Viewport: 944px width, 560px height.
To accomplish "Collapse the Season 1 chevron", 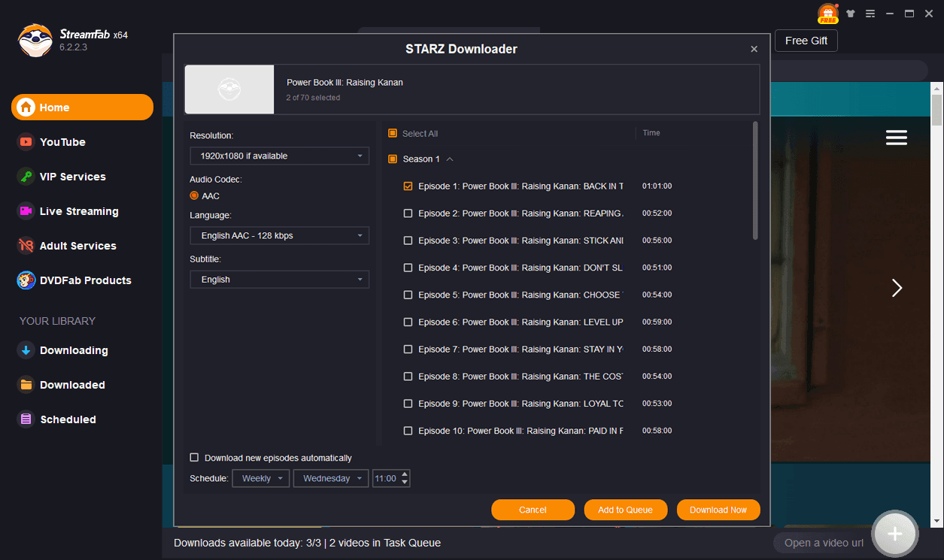I will click(450, 159).
